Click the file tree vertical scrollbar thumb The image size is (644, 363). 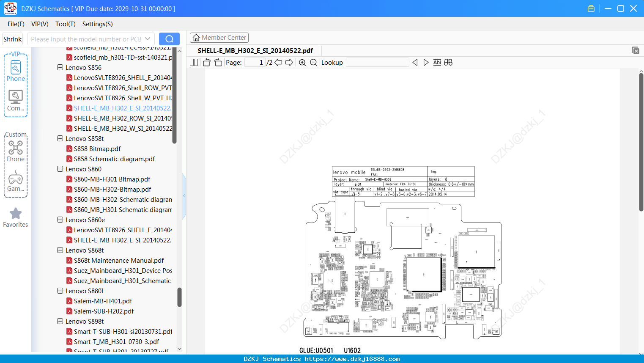pyautogui.click(x=179, y=297)
